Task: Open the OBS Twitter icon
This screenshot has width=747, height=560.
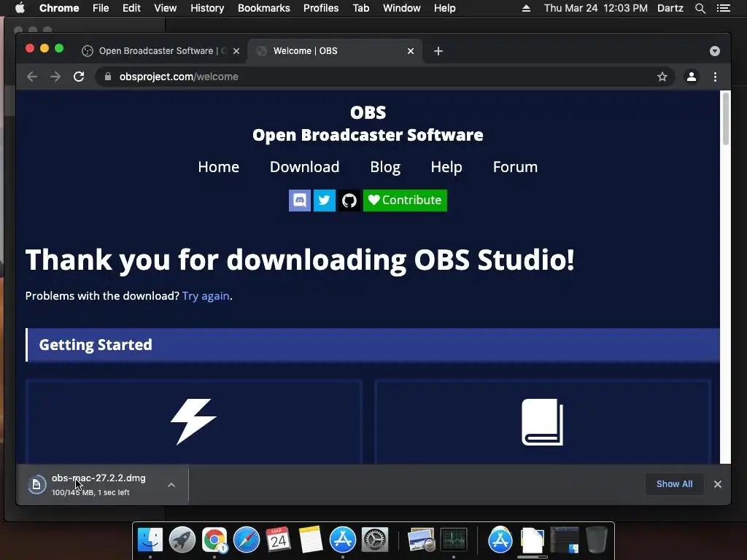Action: 325,201
